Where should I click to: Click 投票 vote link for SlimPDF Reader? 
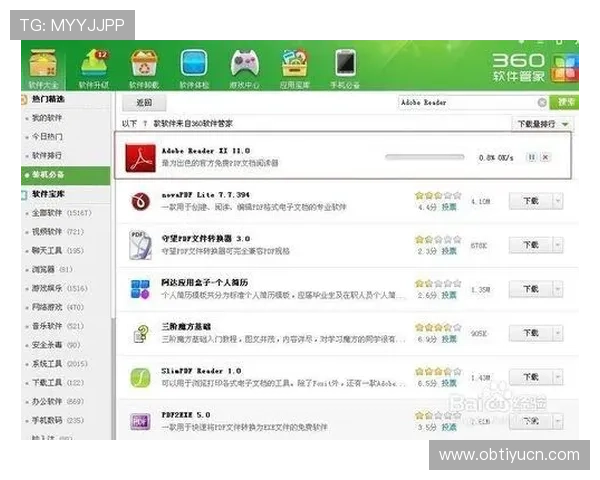click(449, 384)
